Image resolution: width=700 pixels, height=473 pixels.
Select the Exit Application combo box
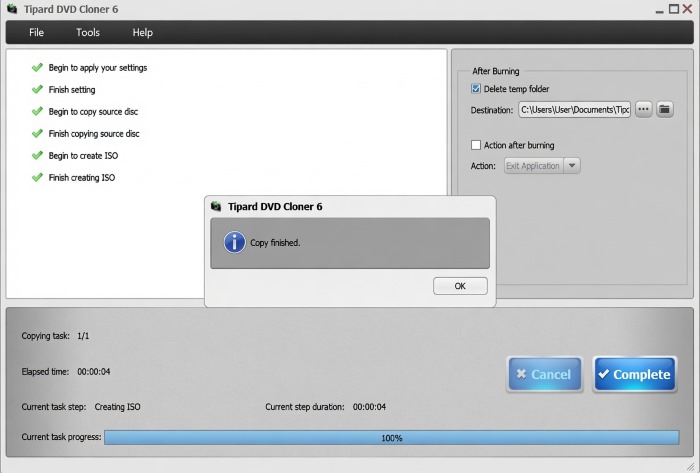[x=542, y=166]
